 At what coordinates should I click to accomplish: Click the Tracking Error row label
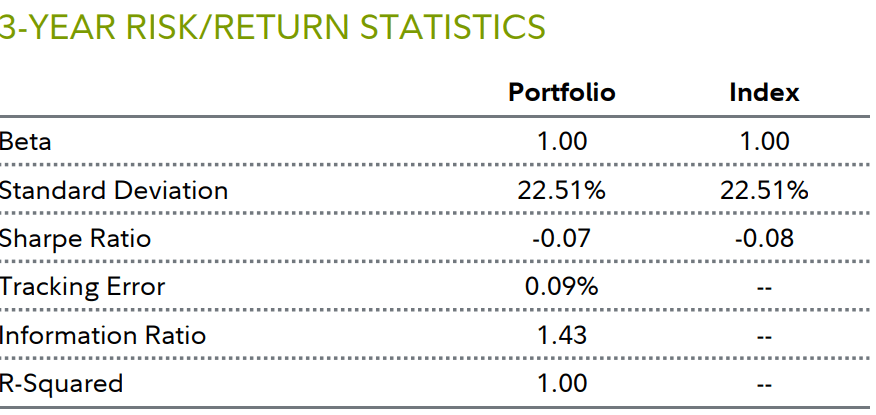pyautogui.click(x=83, y=287)
